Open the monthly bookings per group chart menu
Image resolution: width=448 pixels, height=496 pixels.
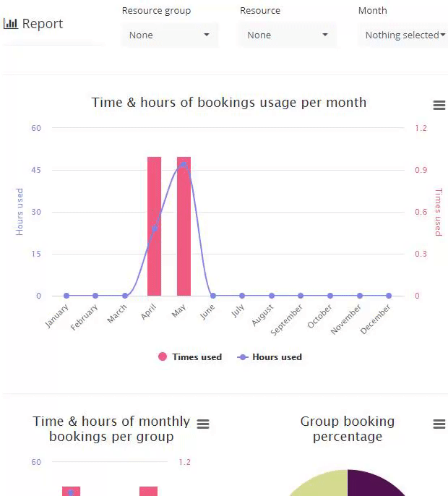pos(203,424)
